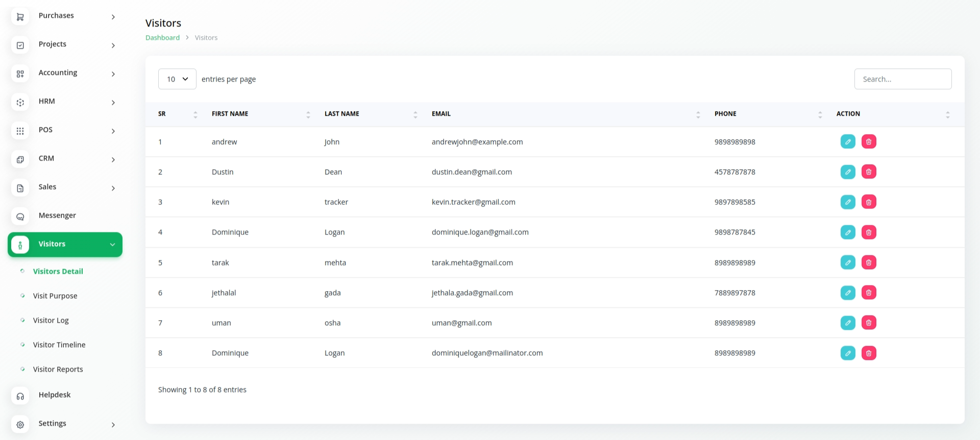Click the POS grid icon

point(20,131)
